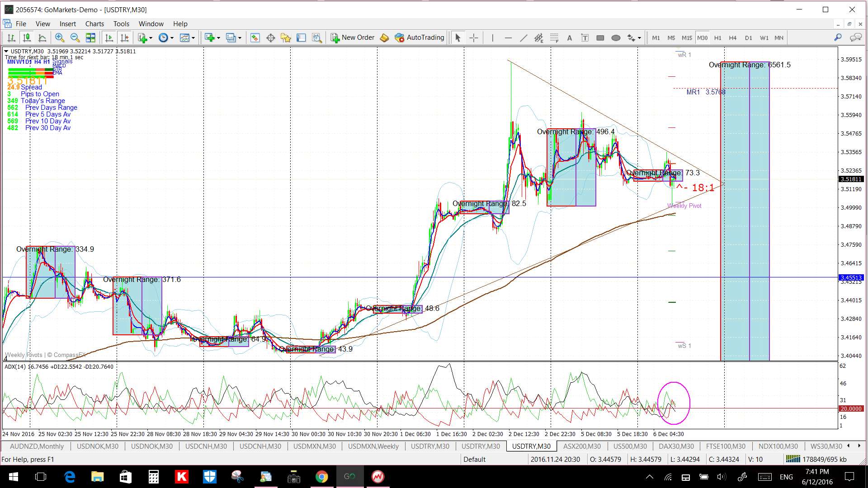Open the chat messages icon
Image resolution: width=868 pixels, height=488 pixels.
pos(855,38)
